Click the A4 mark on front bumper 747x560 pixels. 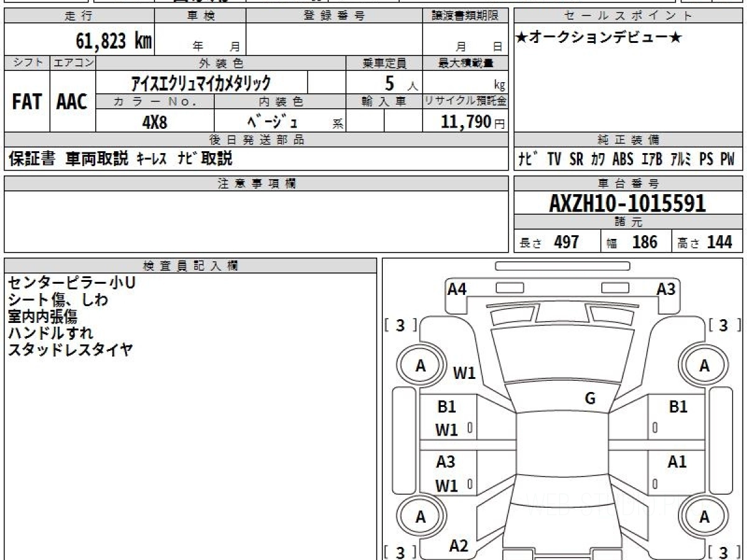point(457,289)
